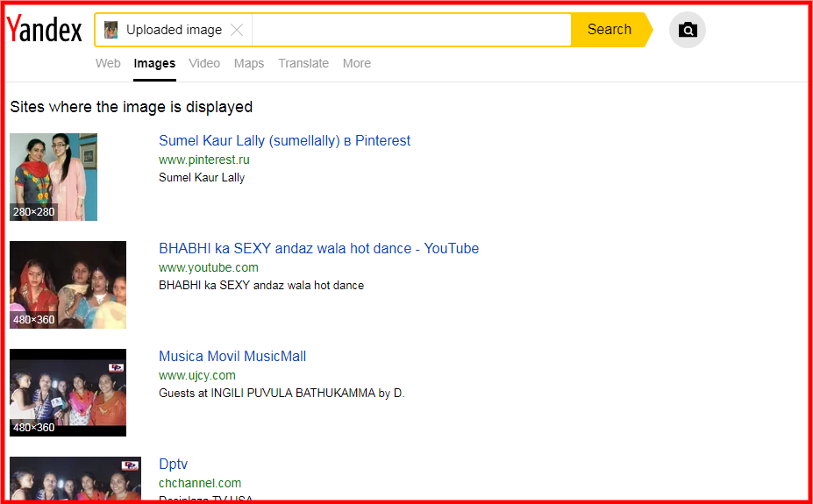This screenshot has height=504, width=813.
Task: Remove the Uploaded image chip
Action: click(237, 30)
